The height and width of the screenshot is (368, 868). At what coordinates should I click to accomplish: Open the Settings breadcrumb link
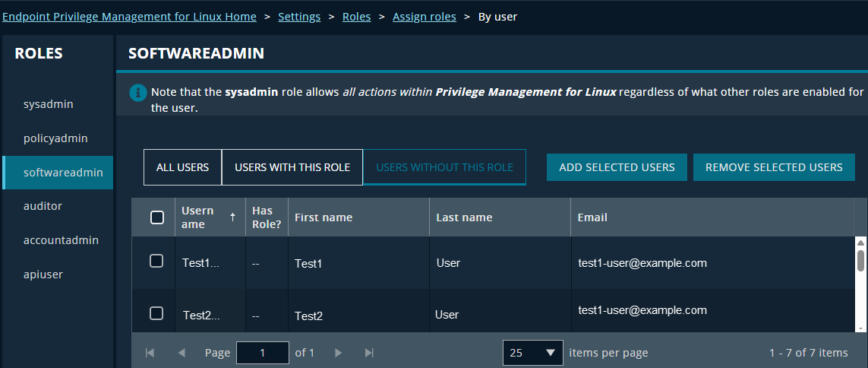tap(299, 17)
